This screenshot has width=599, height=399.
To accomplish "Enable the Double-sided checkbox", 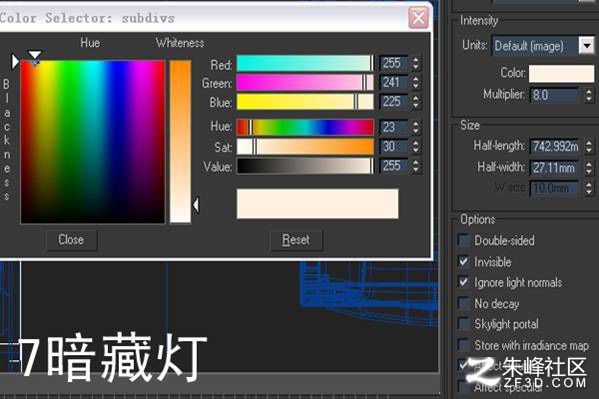I will click(463, 240).
